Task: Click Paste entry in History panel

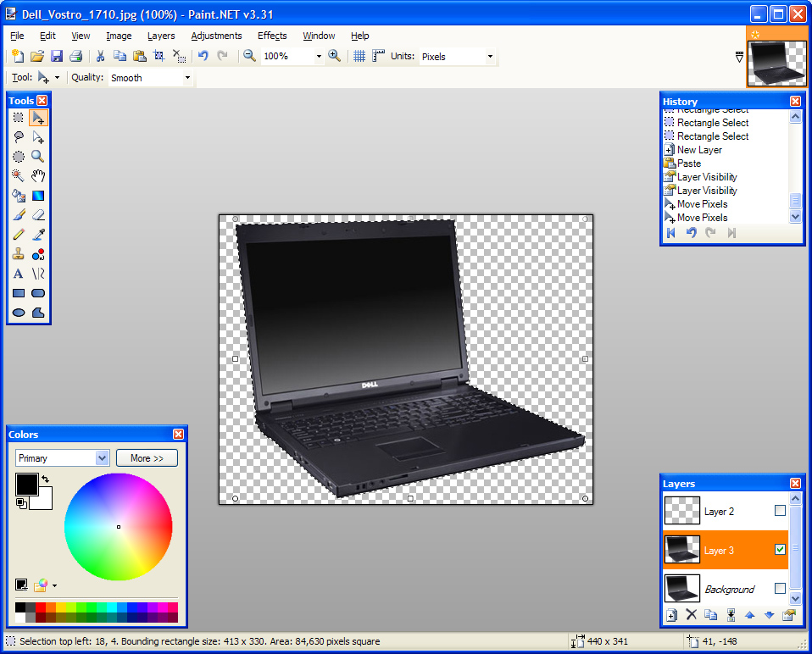Action: pyautogui.click(x=689, y=163)
